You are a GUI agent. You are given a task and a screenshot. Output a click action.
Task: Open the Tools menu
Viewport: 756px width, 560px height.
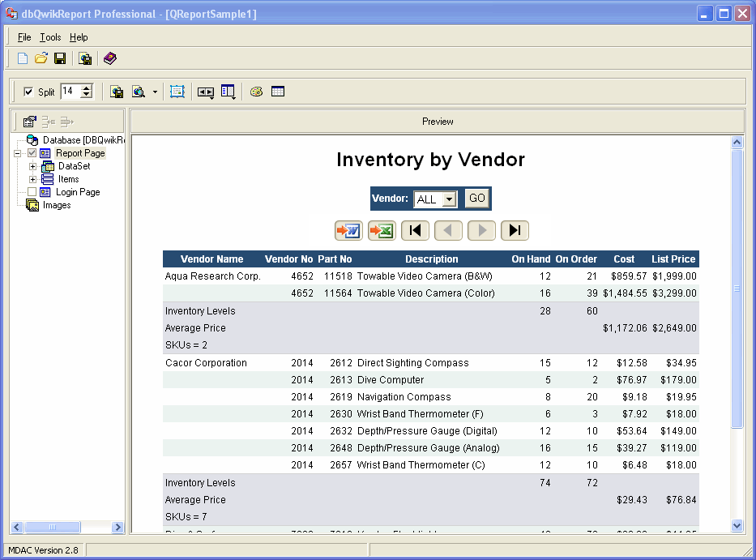pyautogui.click(x=50, y=37)
